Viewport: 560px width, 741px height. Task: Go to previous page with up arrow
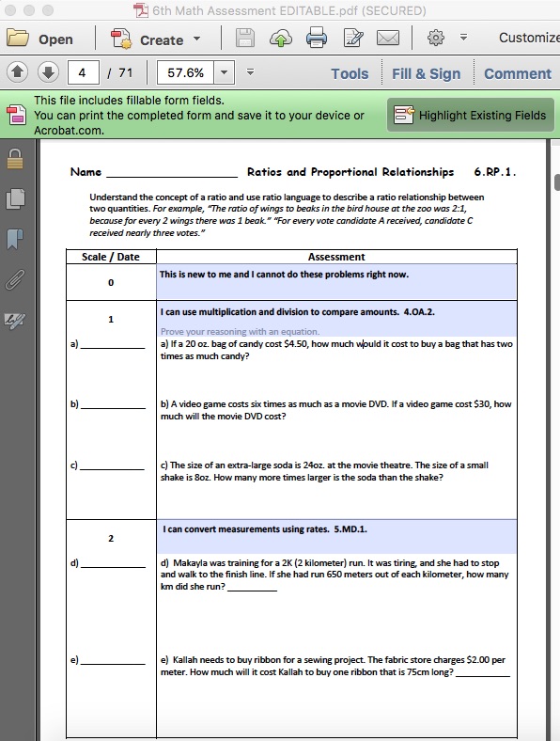(18, 72)
